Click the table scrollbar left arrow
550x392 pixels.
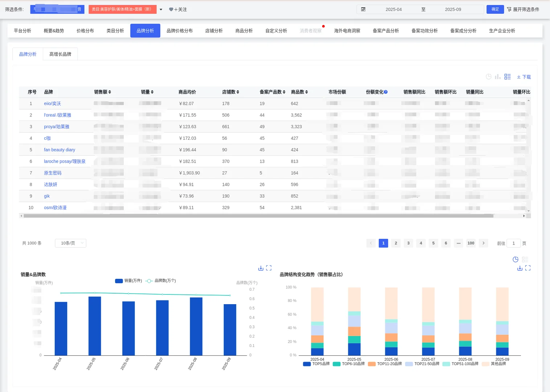pos(21,216)
